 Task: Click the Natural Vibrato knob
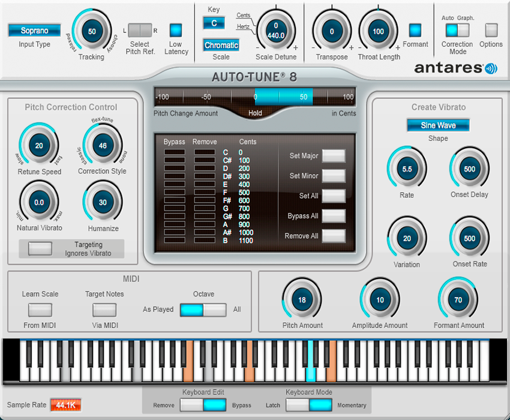pyautogui.click(x=39, y=202)
